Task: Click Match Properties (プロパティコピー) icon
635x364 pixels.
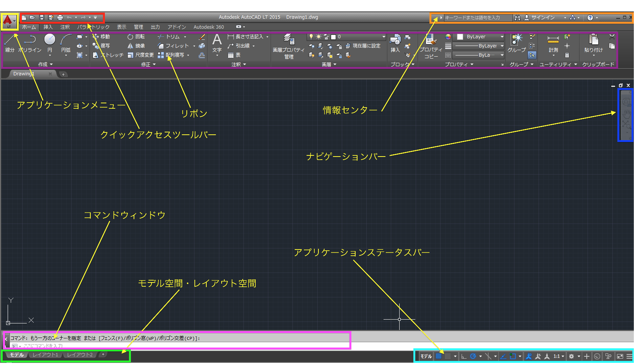Action: [431, 46]
